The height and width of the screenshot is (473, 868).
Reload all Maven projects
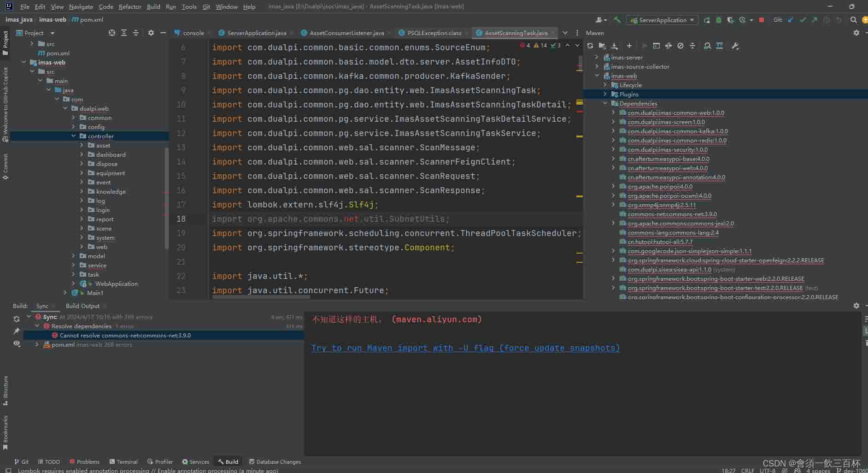(x=590, y=46)
